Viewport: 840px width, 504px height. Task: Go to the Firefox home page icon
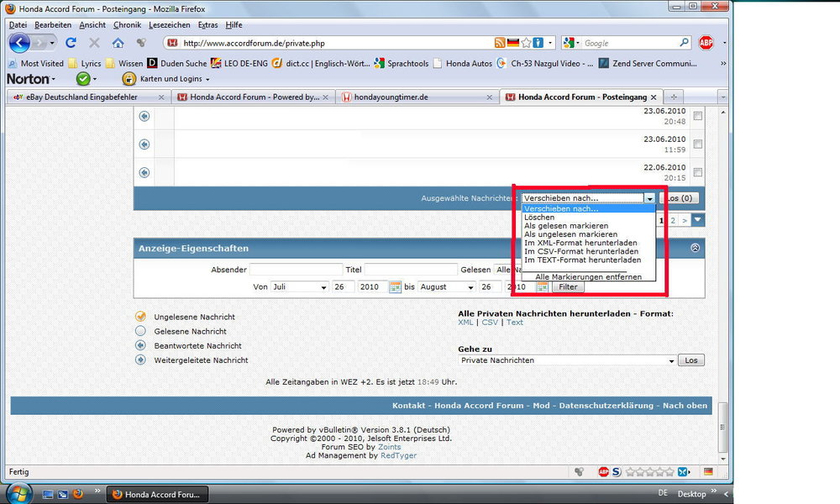click(118, 43)
